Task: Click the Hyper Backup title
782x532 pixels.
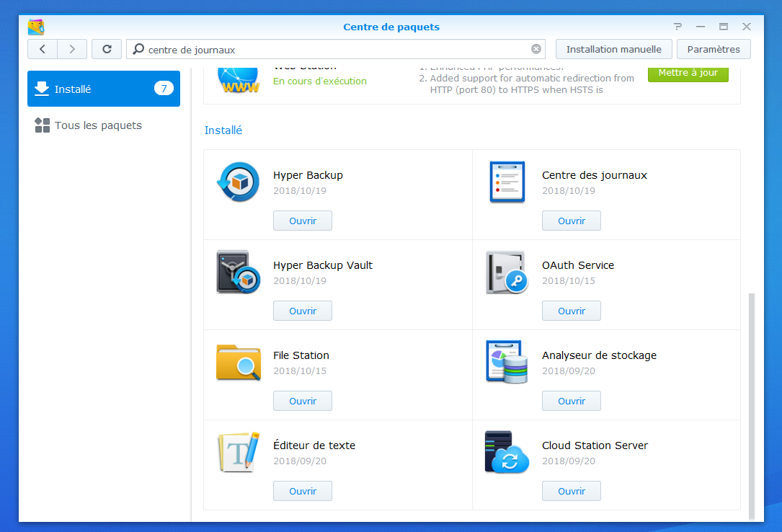Action: (x=308, y=175)
